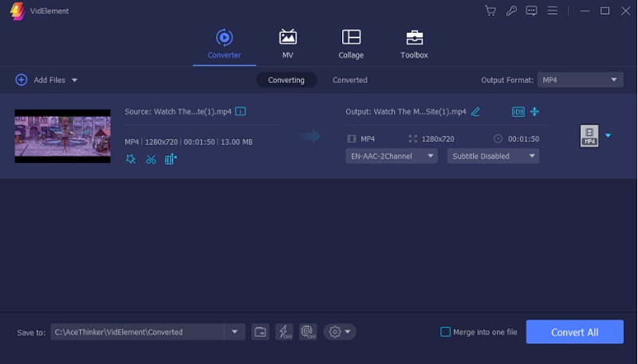Open the enhance video icon
Image resolution: width=638 pixels, height=364 pixels.
coord(171,159)
